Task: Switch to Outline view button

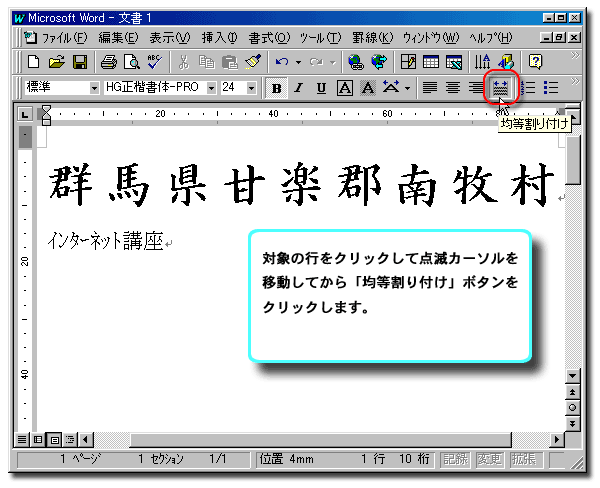Action: pyautogui.click(x=70, y=439)
